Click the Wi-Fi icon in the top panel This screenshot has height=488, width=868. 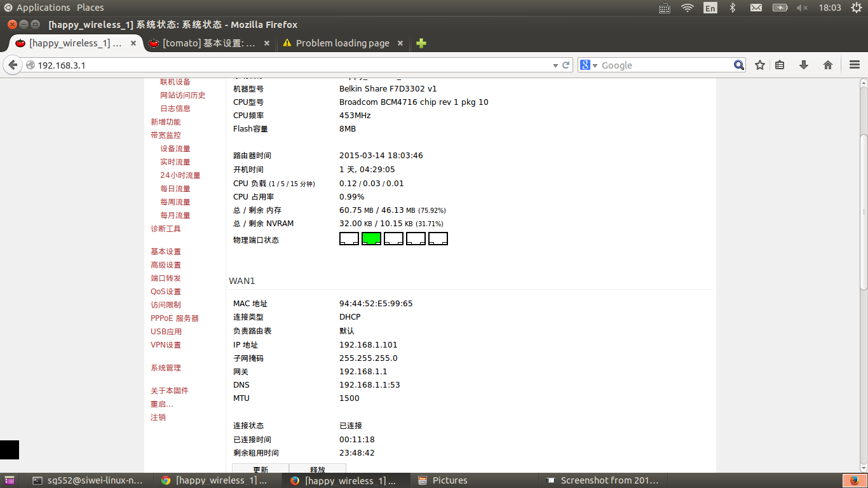pyautogui.click(x=687, y=8)
